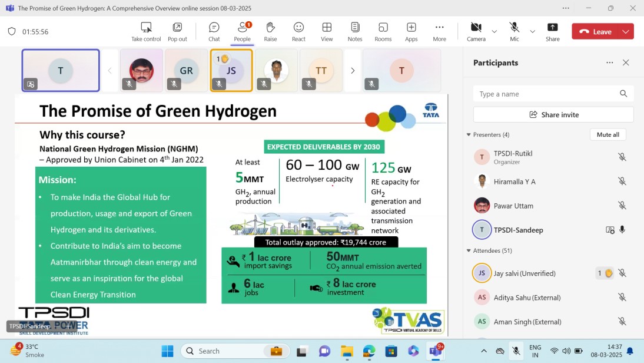Click the Raise hand icon
Image resolution: width=644 pixels, height=363 pixels.
tap(270, 32)
